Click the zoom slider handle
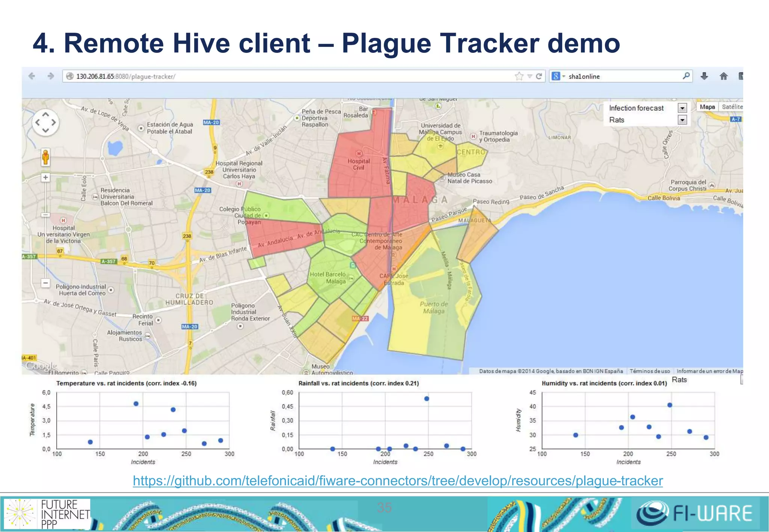769x532 pixels. point(45,215)
